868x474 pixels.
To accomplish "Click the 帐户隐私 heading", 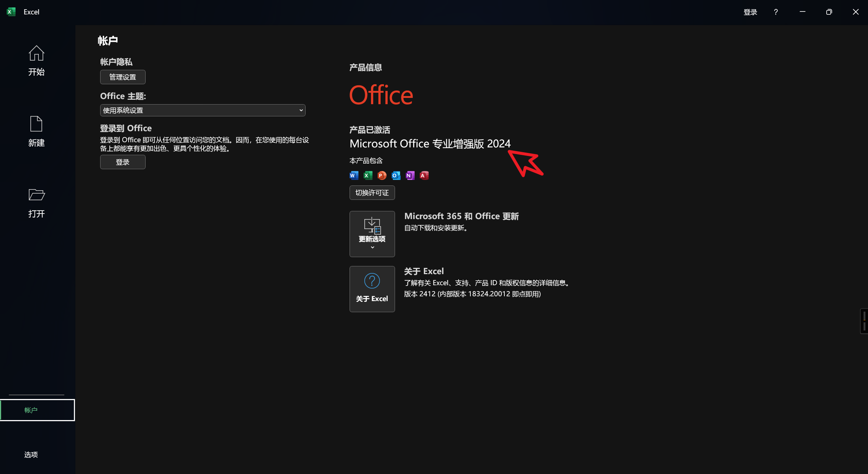I will pos(116,62).
